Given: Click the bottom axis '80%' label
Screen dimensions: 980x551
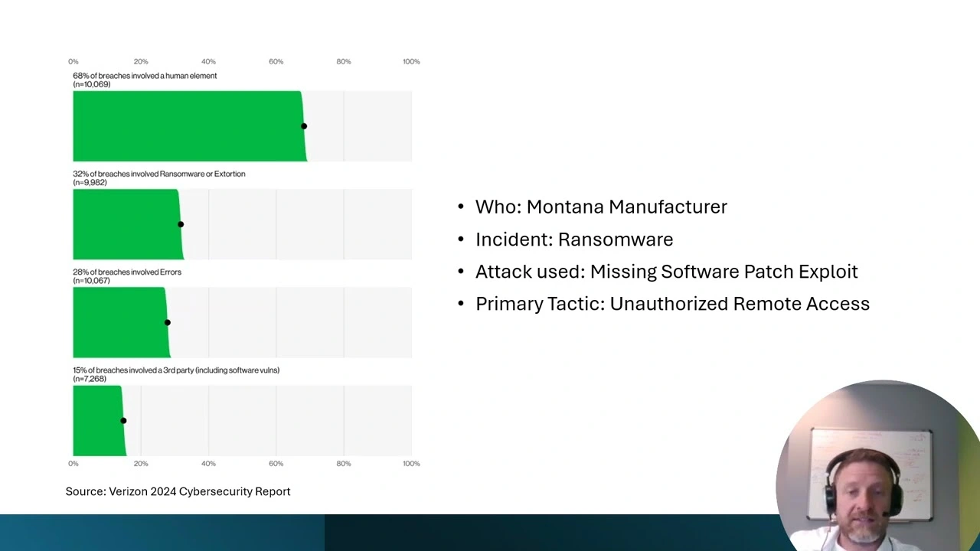Looking at the screenshot, I should click(344, 463).
